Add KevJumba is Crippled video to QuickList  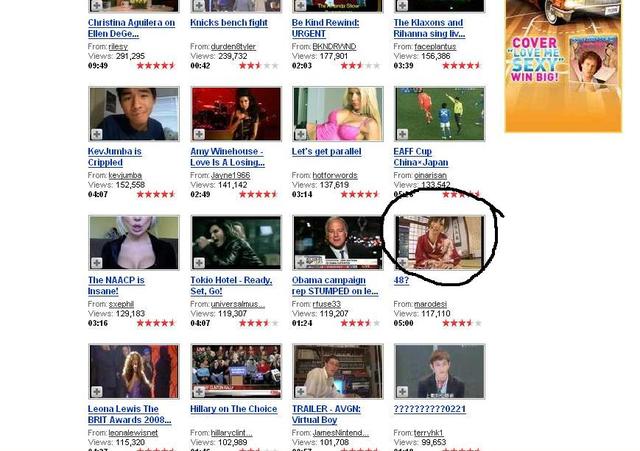96,134
